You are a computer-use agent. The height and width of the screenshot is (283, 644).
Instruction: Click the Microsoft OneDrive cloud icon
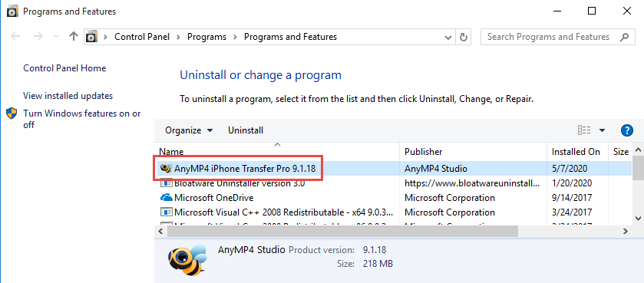(166, 198)
